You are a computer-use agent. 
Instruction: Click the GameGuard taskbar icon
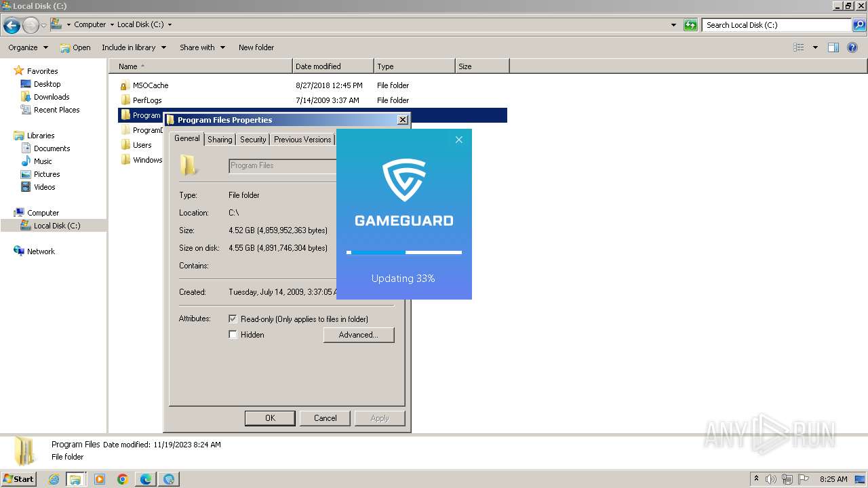[169, 479]
